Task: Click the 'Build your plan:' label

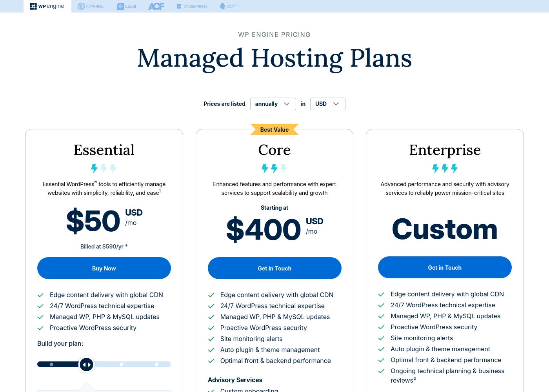Action: point(60,343)
